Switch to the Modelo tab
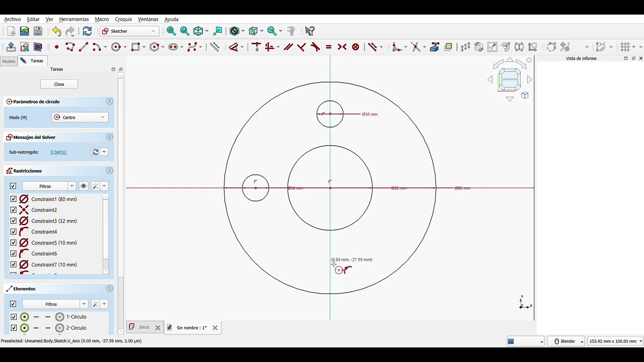The height and width of the screenshot is (362, 644). point(9,61)
